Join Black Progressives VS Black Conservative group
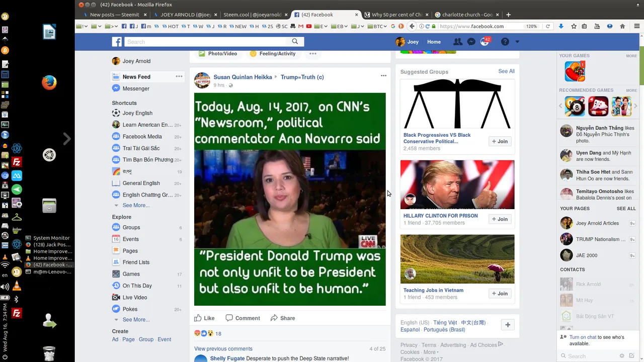This screenshot has height=362, width=644. pyautogui.click(x=500, y=141)
